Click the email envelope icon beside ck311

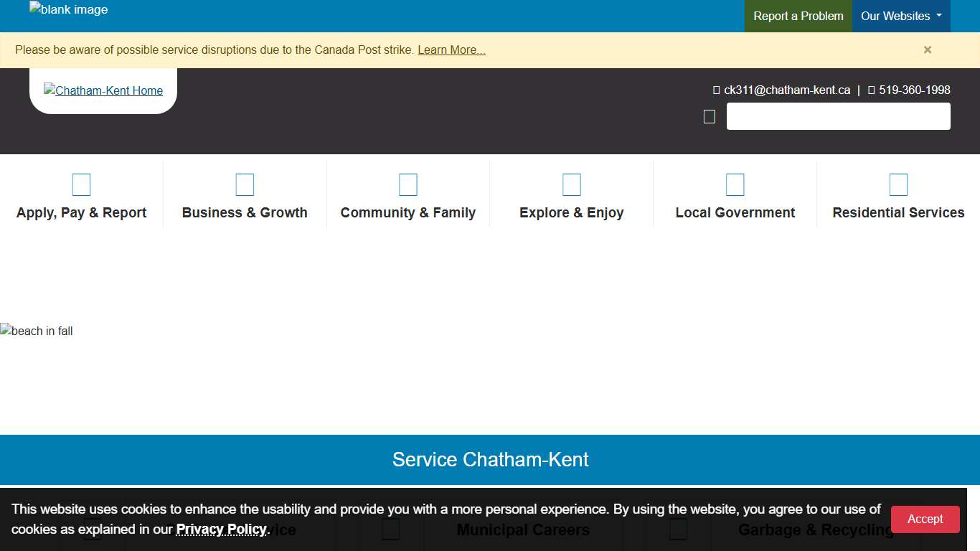[x=715, y=89]
